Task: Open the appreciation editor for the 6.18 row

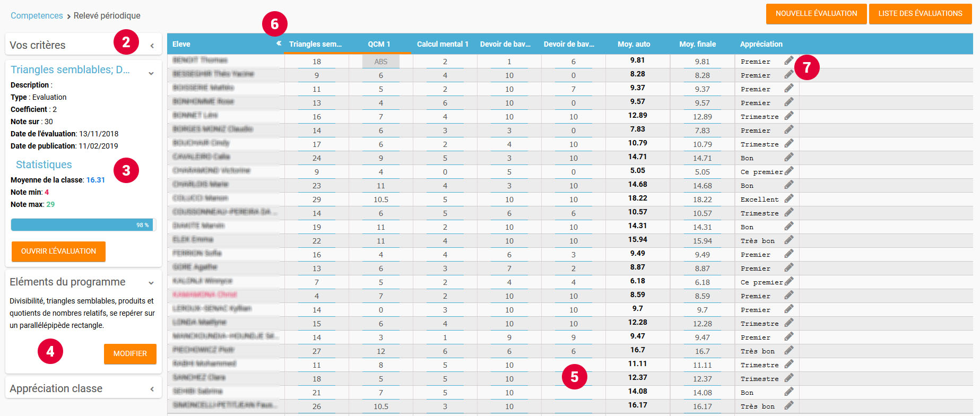Action: pos(789,281)
